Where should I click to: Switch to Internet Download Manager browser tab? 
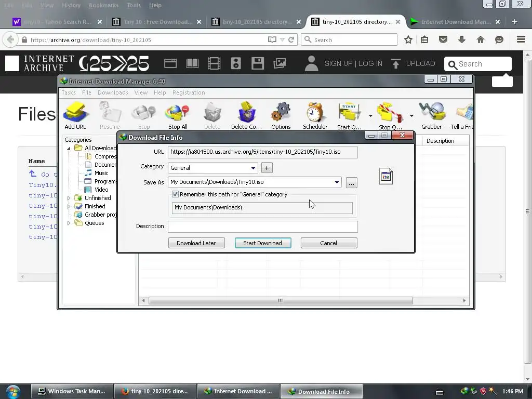456,22
